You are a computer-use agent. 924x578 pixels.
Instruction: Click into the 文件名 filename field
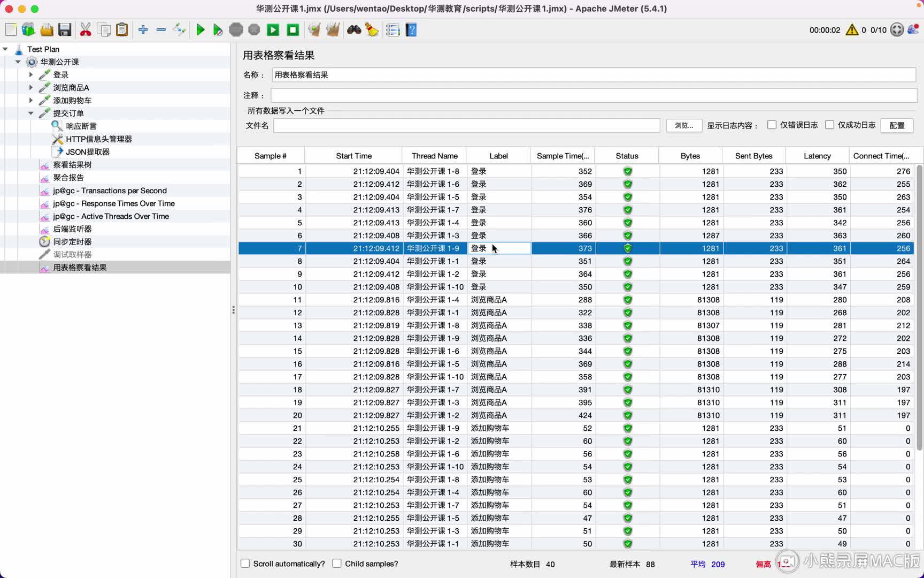pyautogui.click(x=466, y=125)
